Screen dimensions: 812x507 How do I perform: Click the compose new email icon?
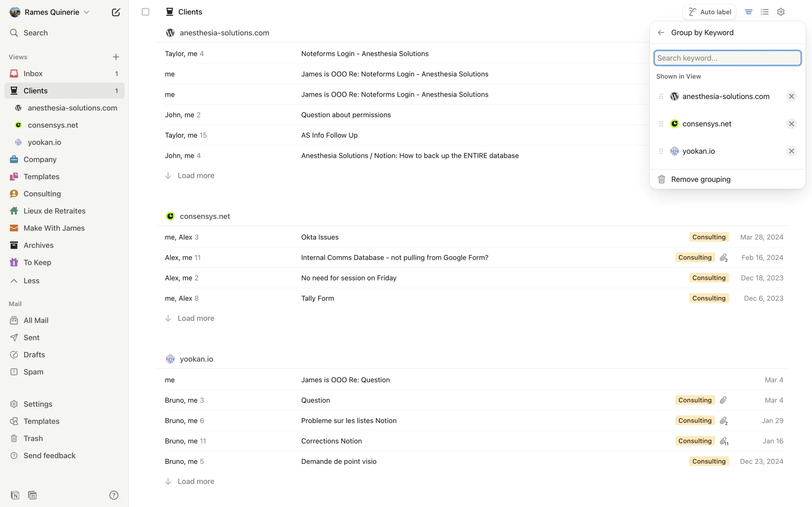click(116, 12)
